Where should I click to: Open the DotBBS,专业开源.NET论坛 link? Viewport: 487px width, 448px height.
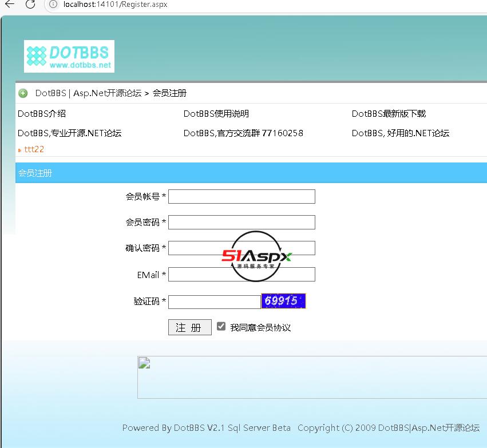pos(70,133)
